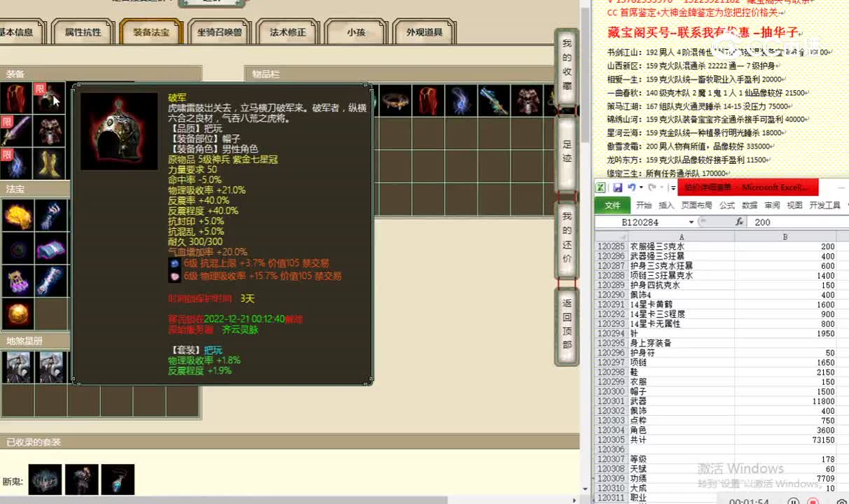Click 返回顶部 side button
This screenshot has width=849, height=504.
[x=567, y=327]
